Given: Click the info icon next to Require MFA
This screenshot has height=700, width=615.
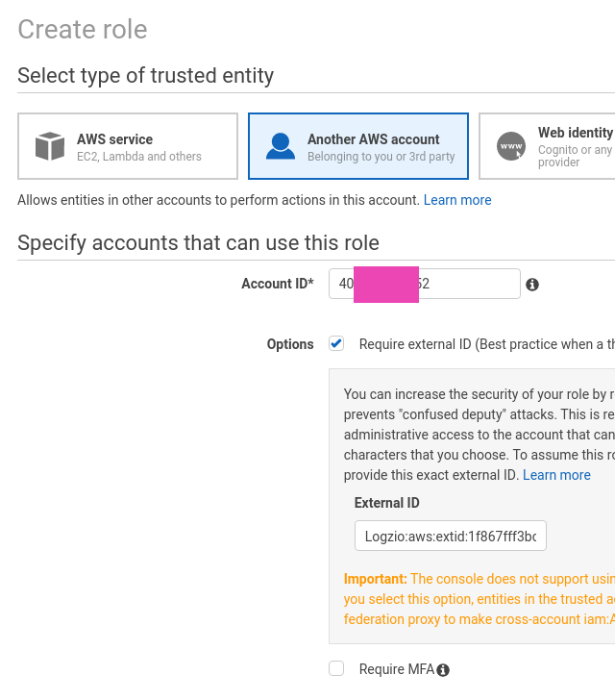Looking at the screenshot, I should (443, 670).
